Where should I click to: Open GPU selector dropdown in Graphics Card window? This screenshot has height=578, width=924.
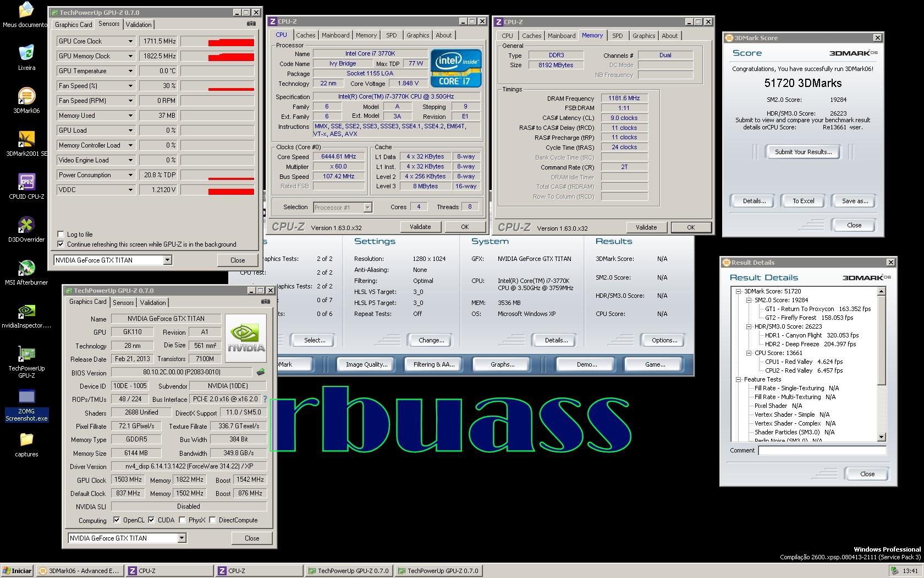(182, 538)
